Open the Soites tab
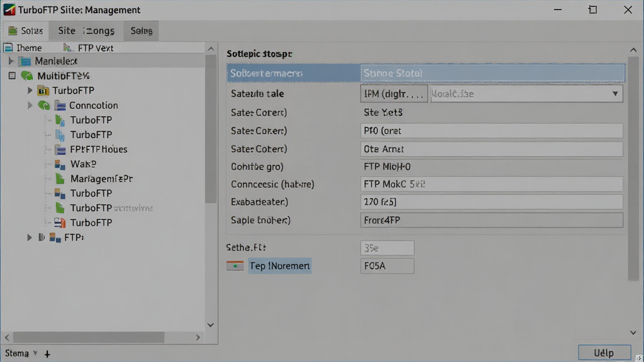This screenshot has width=644, height=362. [x=25, y=31]
